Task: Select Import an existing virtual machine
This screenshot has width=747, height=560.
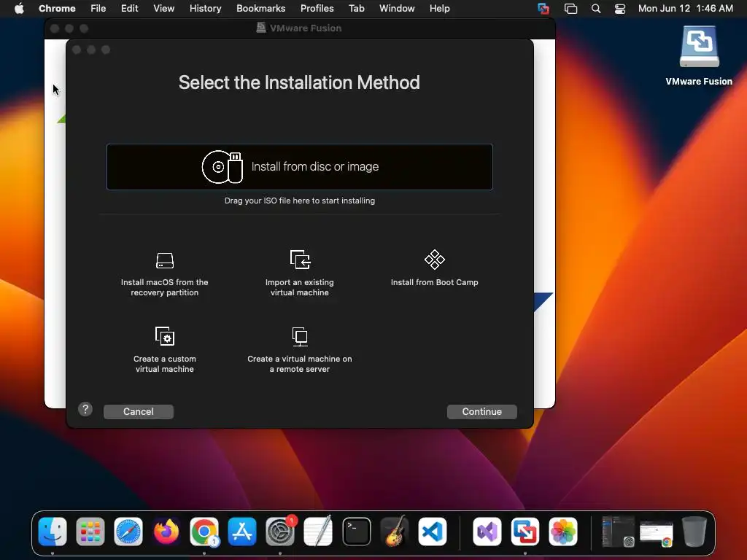Action: [x=300, y=274]
